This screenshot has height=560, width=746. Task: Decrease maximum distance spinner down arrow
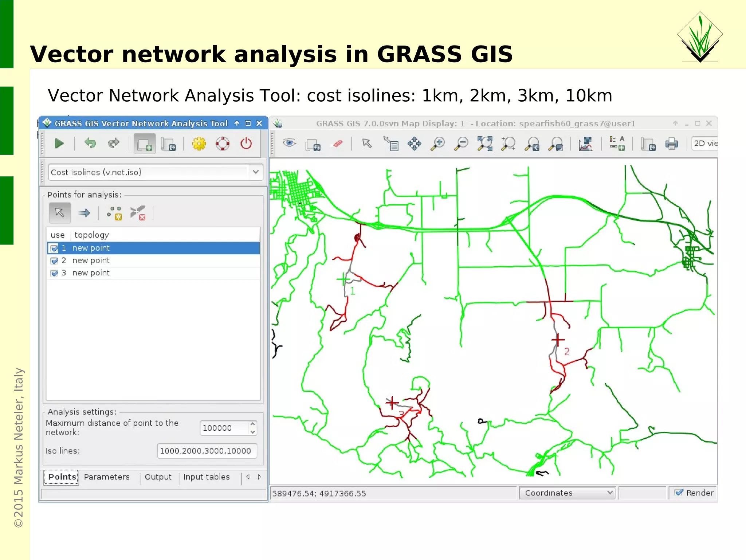tap(252, 432)
